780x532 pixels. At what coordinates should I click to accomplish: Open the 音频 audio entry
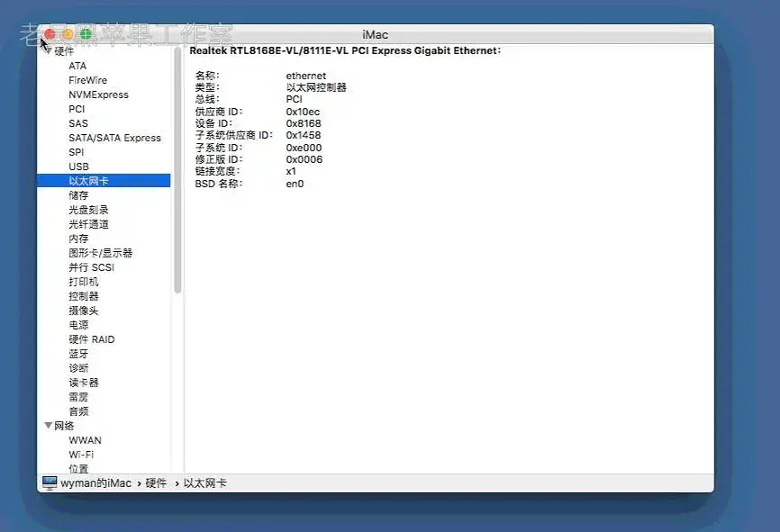point(78,411)
